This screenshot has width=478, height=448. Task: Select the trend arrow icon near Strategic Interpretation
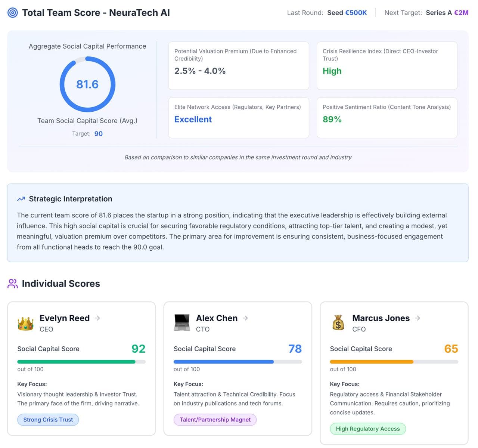click(x=21, y=199)
